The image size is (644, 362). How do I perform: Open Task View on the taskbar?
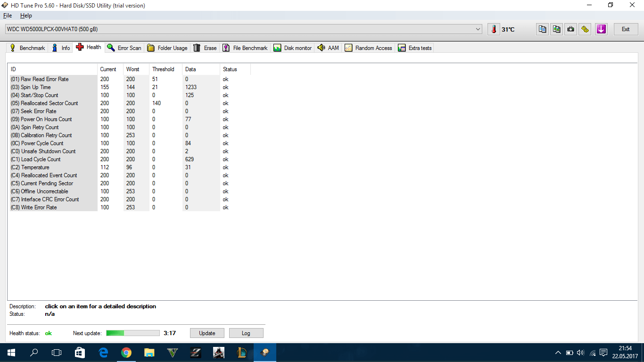click(57, 353)
